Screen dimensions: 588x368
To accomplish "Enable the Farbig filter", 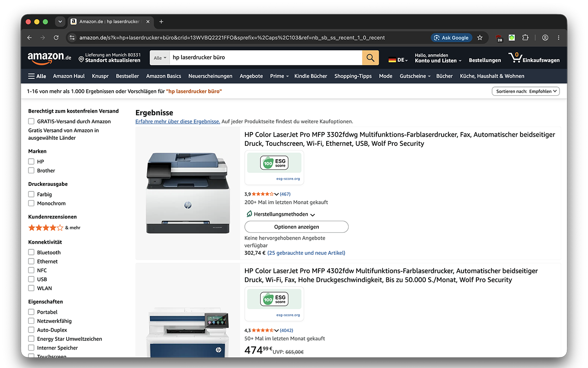I will [x=31, y=194].
